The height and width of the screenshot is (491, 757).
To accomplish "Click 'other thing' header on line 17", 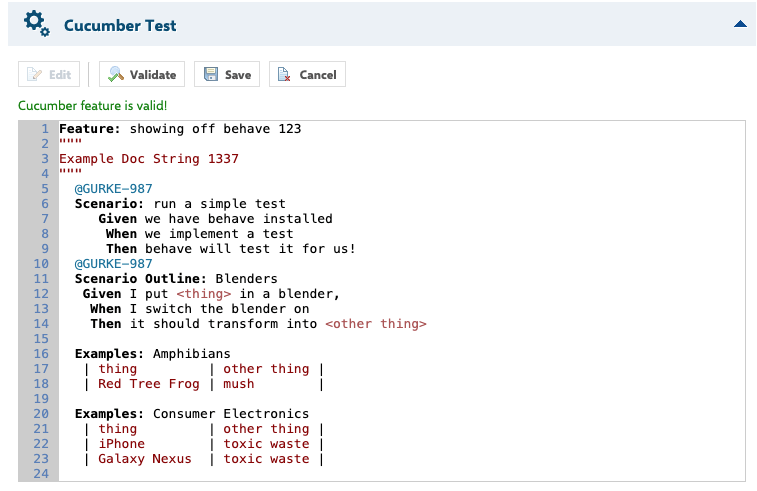I will (x=266, y=369).
